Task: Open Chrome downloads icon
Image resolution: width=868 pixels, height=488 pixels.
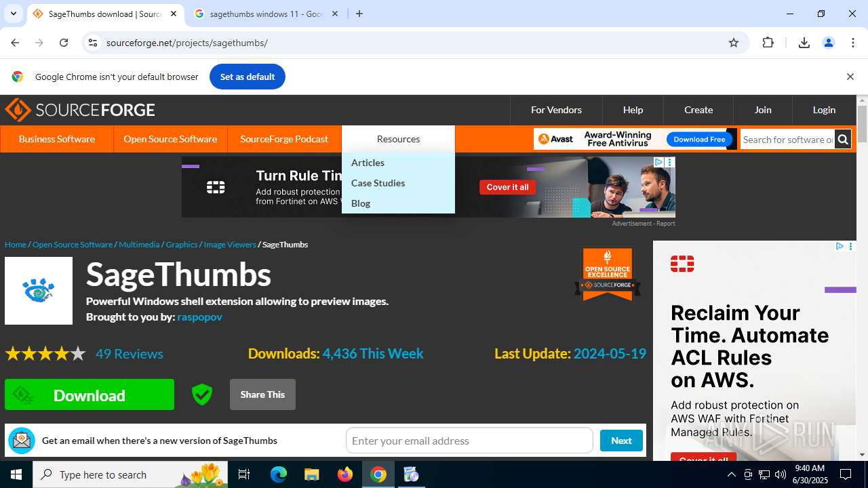Action: pyautogui.click(x=804, y=43)
